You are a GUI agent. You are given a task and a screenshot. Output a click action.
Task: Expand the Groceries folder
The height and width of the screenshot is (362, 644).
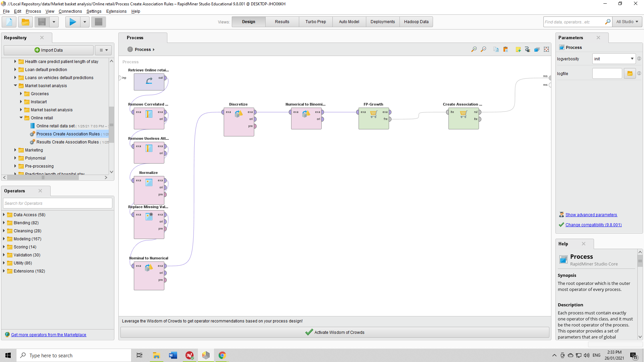coord(21,94)
